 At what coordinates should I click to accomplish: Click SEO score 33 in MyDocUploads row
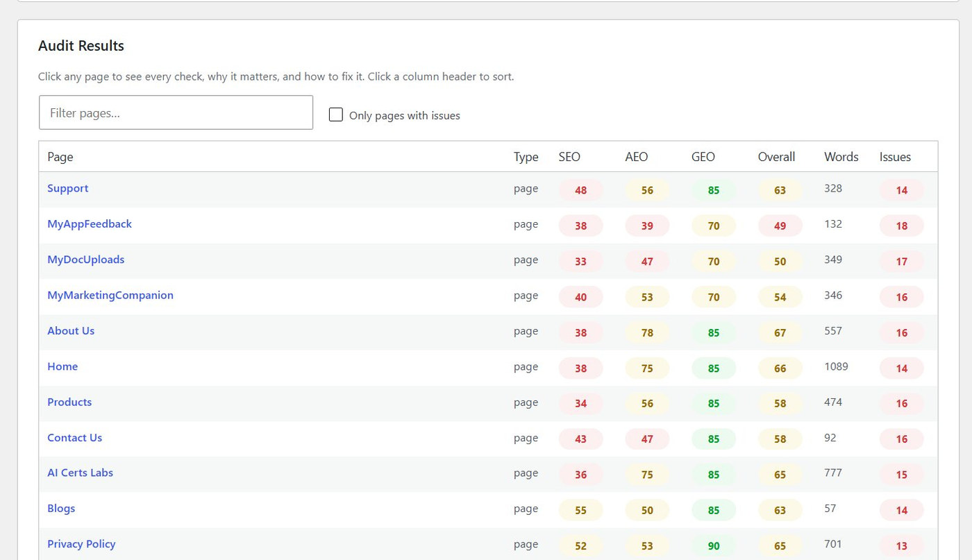[x=580, y=262]
